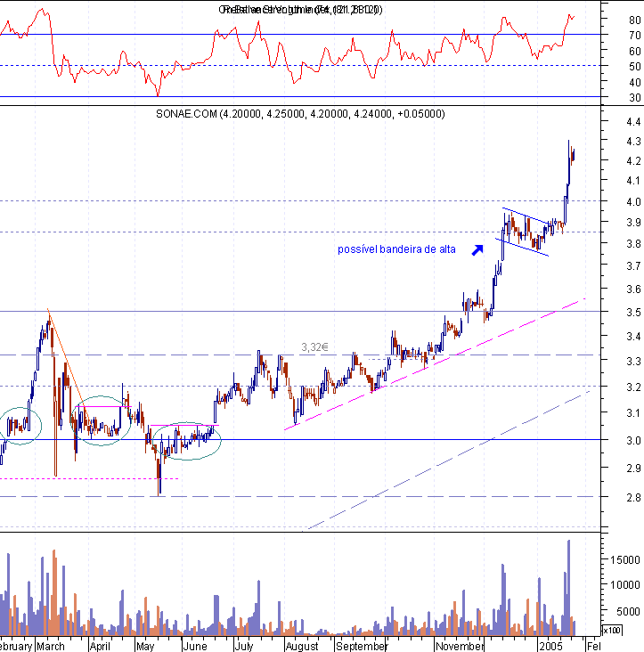Screen dimensions: 644x652
Task: Click the 5000 volume scale value
Action: point(628,611)
